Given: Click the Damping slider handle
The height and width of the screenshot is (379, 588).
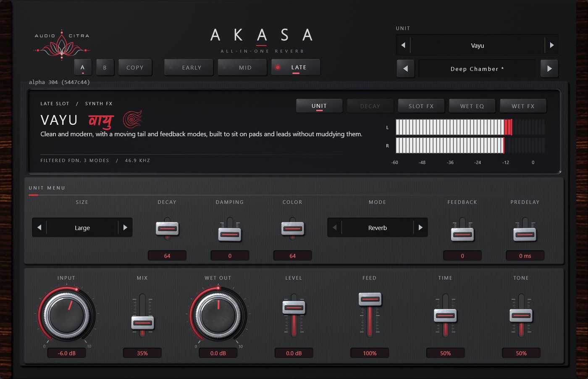Looking at the screenshot, I should [230, 234].
